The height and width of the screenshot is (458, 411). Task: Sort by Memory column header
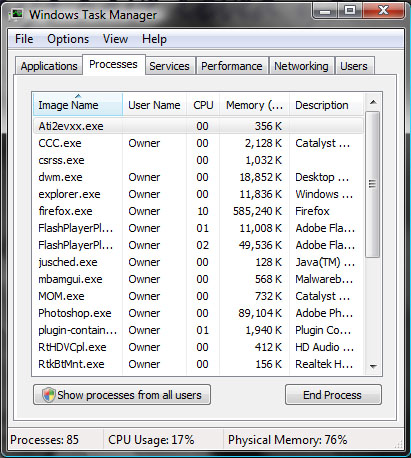[x=254, y=105]
